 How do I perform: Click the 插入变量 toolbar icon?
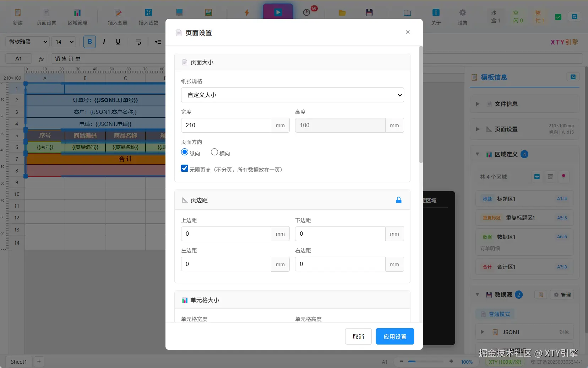click(118, 16)
